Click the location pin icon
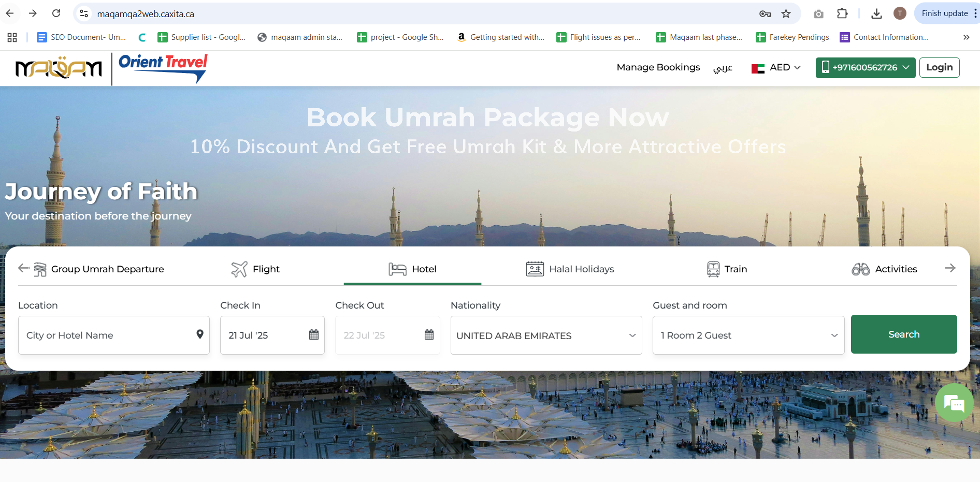Viewport: 980px width, 482px height. point(200,334)
